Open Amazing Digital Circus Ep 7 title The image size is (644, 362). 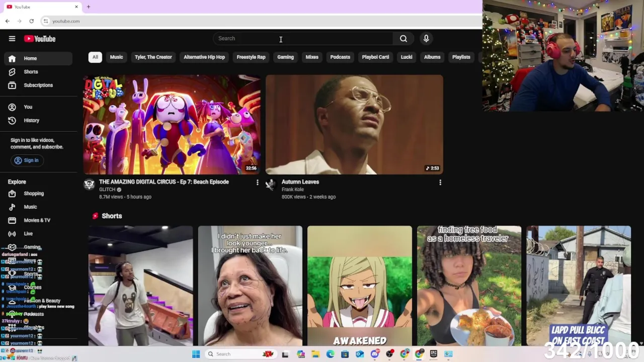pyautogui.click(x=164, y=182)
